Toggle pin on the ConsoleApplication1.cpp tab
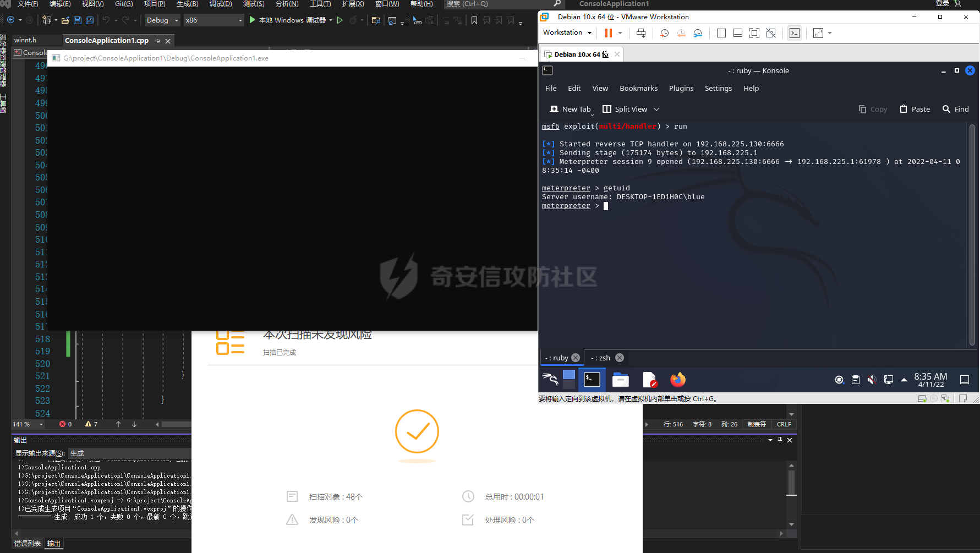 [158, 41]
